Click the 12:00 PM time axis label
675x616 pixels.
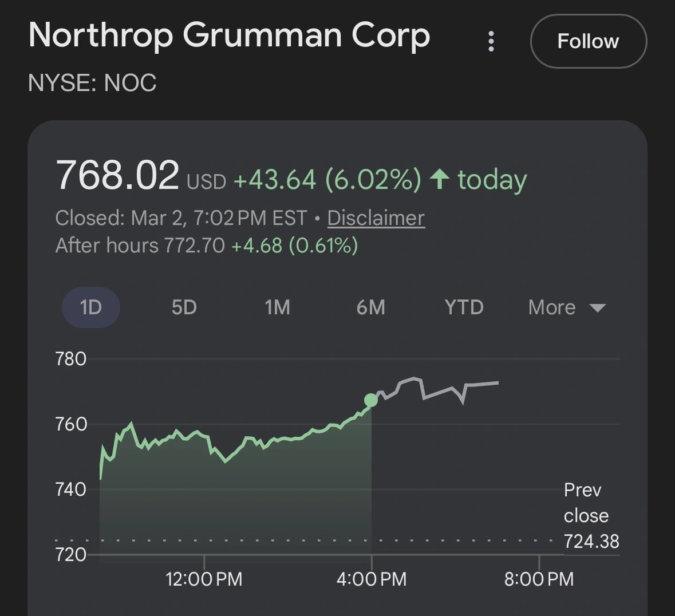tap(204, 579)
